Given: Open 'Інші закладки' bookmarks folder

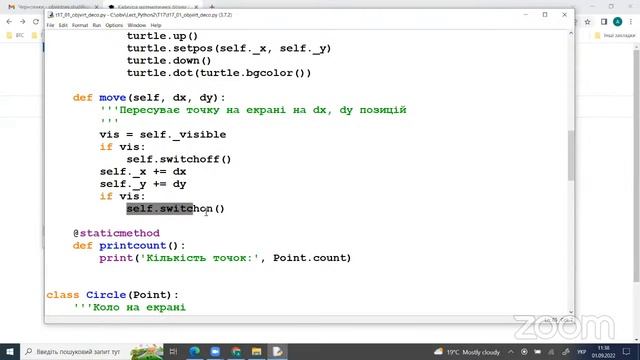Looking at the screenshot, I should coord(615,36).
